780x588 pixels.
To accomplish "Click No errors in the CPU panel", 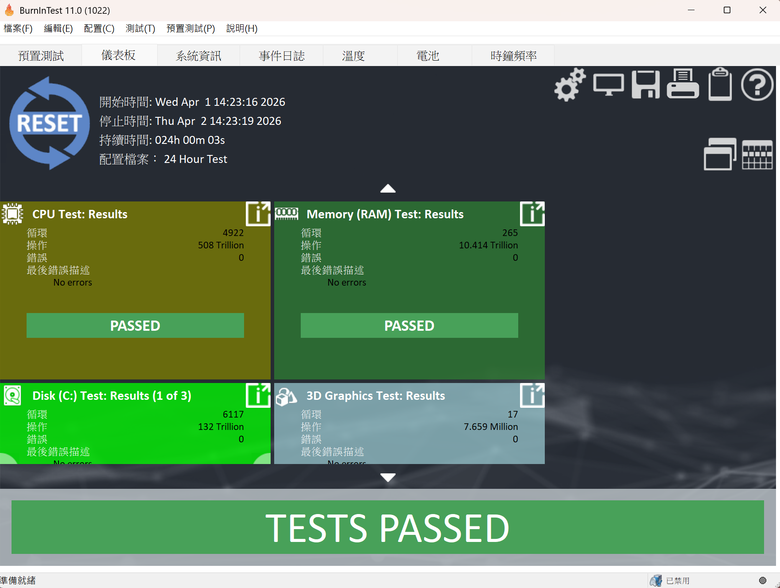I will pyautogui.click(x=73, y=283).
